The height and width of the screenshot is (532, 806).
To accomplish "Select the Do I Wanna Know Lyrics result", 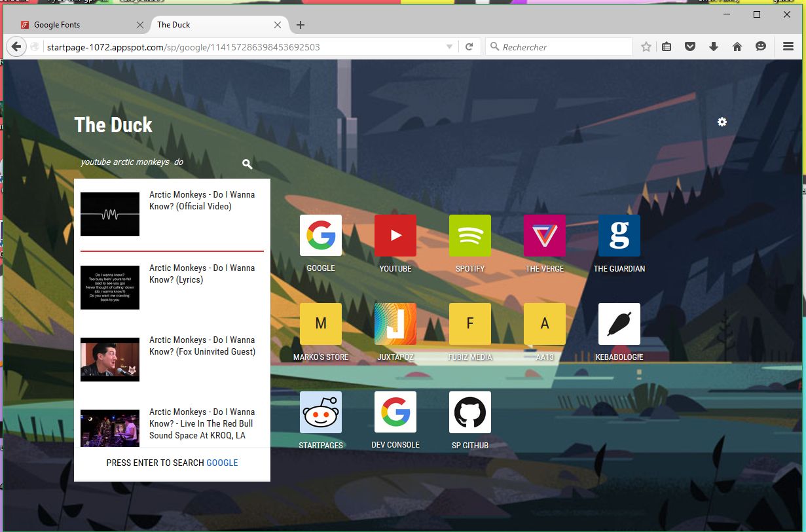I will click(202, 274).
